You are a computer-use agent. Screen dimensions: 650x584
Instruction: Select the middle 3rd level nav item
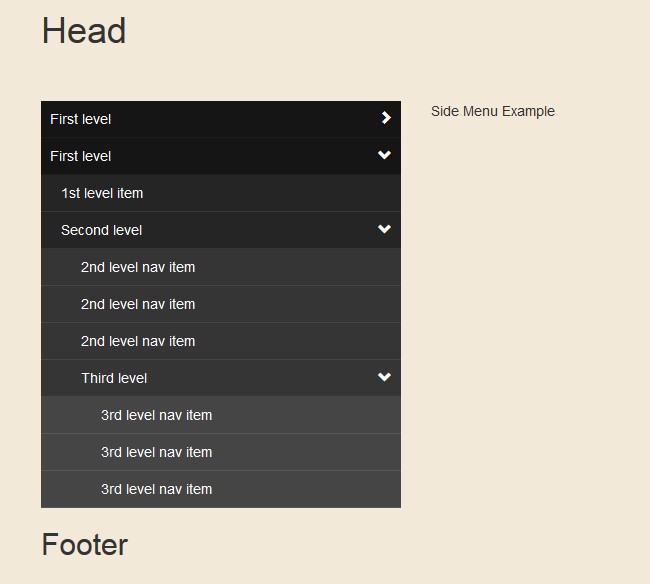pos(156,452)
